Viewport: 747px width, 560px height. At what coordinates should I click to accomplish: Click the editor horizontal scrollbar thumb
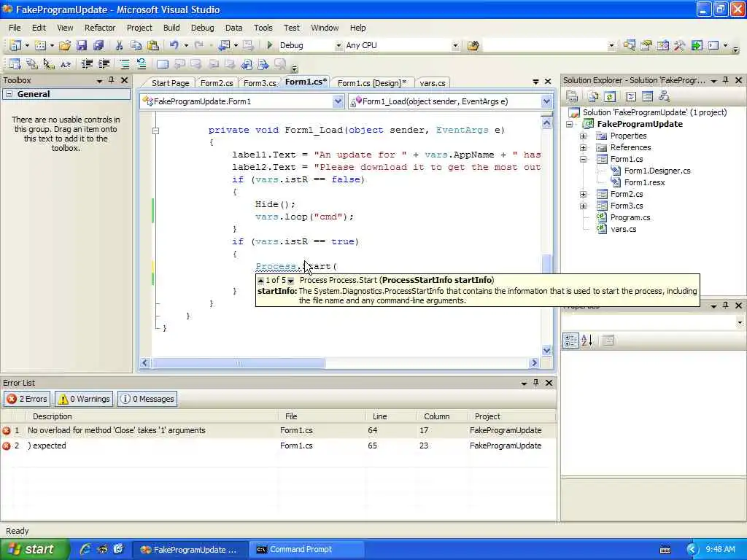[x=239, y=363]
